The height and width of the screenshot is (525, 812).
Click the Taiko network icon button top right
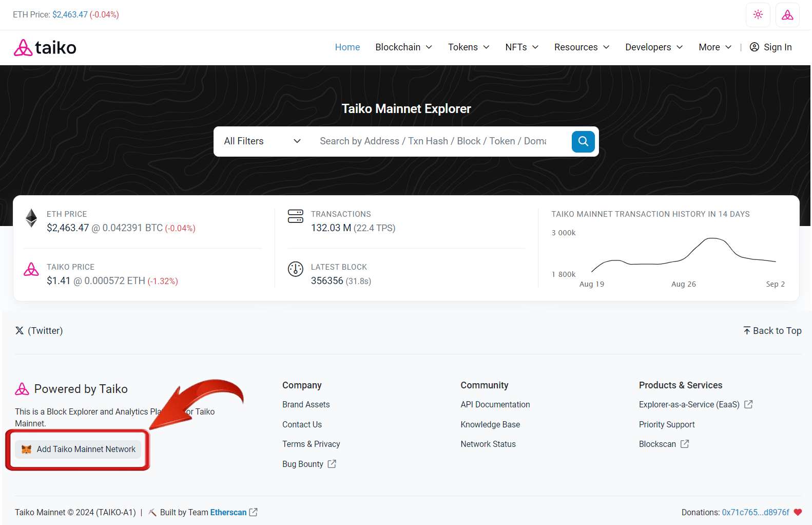pos(787,14)
